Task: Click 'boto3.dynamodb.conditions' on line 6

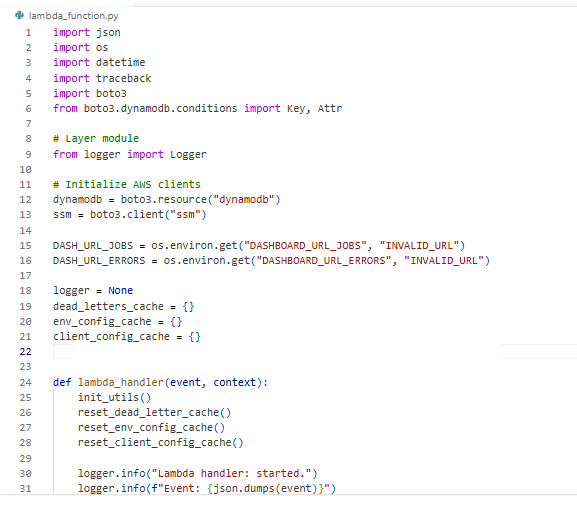Action: [x=160, y=109]
